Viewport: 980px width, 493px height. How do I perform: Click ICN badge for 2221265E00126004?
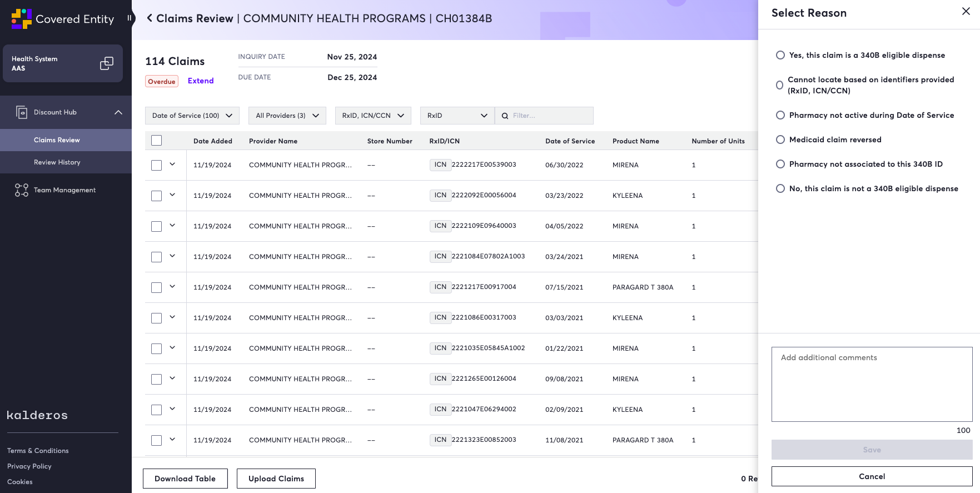click(x=440, y=379)
